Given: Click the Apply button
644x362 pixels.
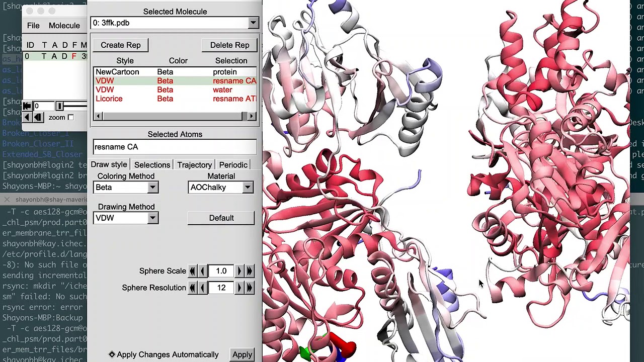Looking at the screenshot, I should pos(242,355).
